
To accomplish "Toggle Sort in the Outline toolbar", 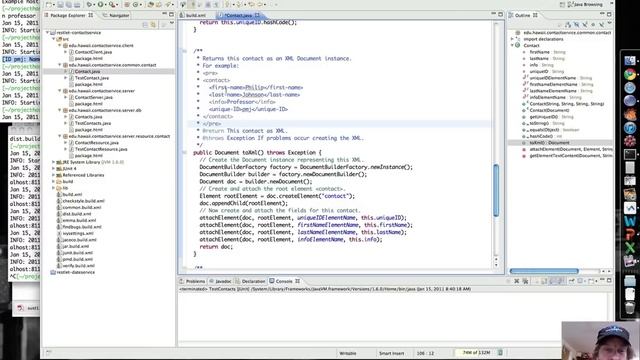I will tap(568, 25).
